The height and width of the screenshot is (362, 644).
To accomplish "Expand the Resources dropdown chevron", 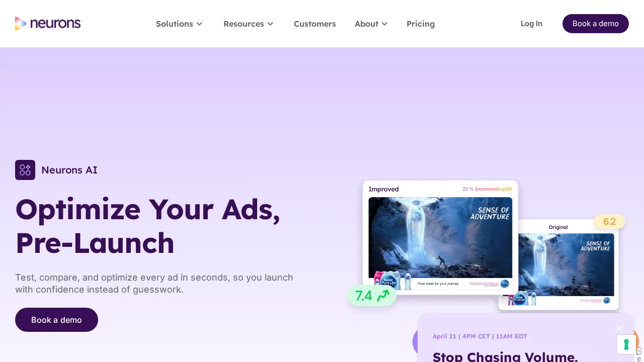I will [270, 24].
